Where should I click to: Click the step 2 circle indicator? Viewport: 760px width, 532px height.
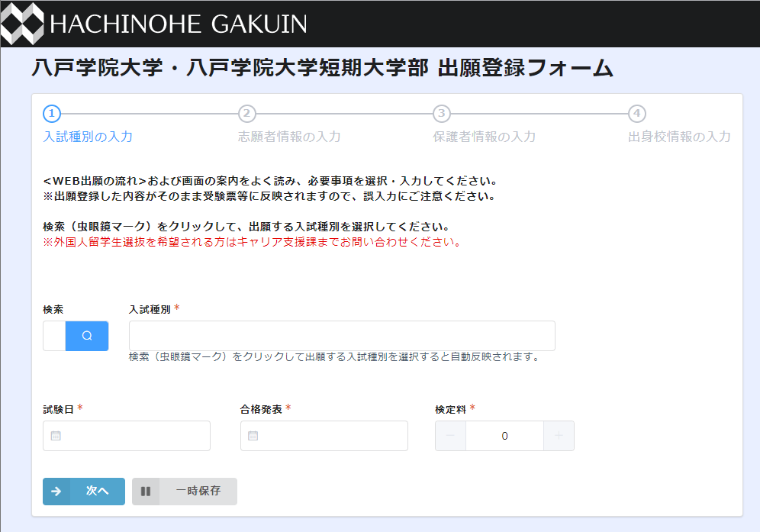click(x=246, y=114)
